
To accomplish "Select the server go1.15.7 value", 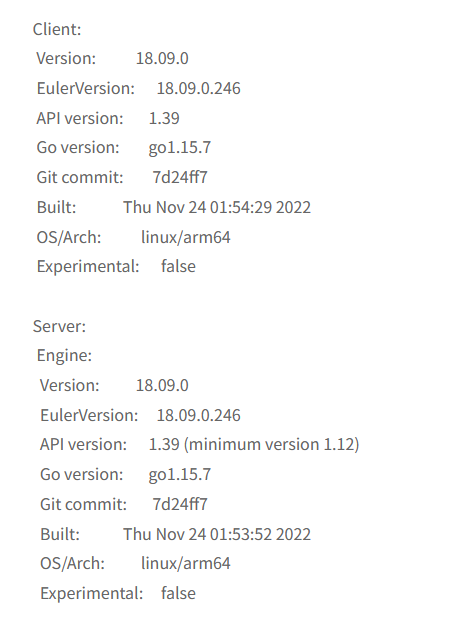I will pos(180,475).
